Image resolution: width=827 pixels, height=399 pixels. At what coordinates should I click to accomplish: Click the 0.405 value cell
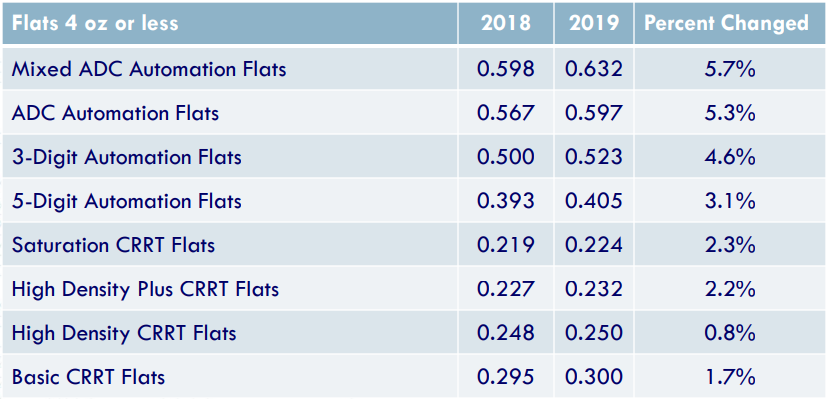coord(594,201)
